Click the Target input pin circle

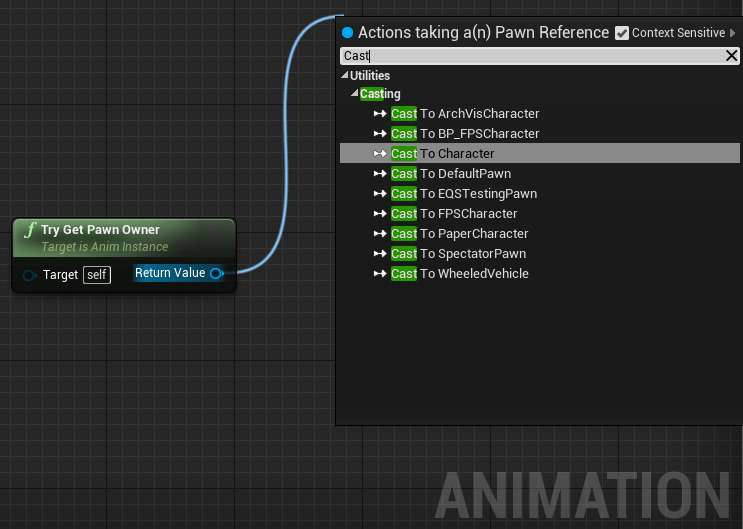[29, 274]
